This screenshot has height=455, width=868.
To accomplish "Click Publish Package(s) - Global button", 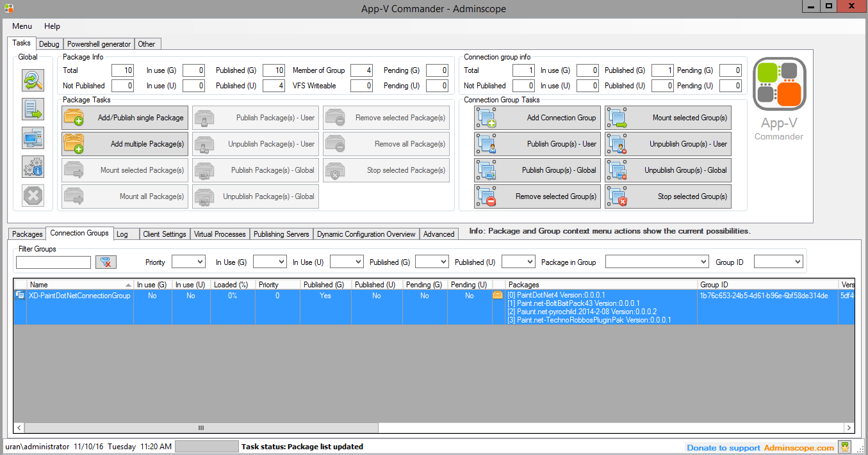I will click(256, 170).
